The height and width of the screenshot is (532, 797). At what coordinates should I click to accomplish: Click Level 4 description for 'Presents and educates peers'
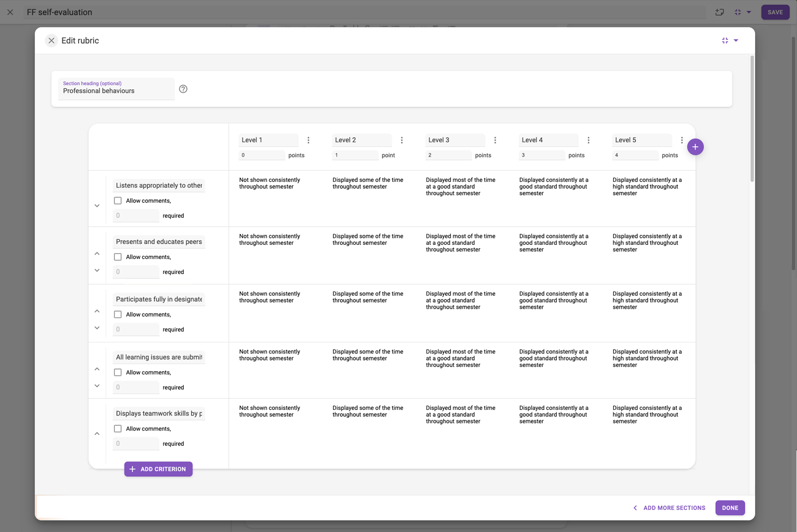tap(554, 243)
